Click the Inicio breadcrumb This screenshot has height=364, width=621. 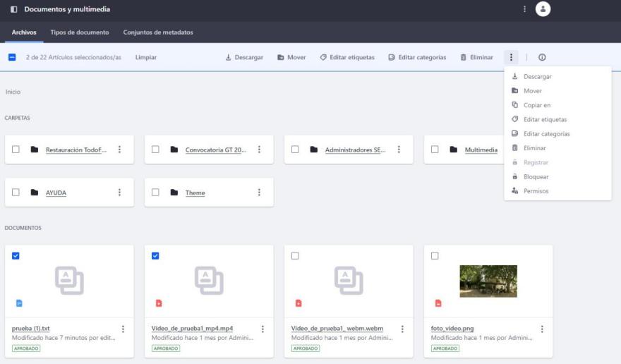pyautogui.click(x=13, y=92)
